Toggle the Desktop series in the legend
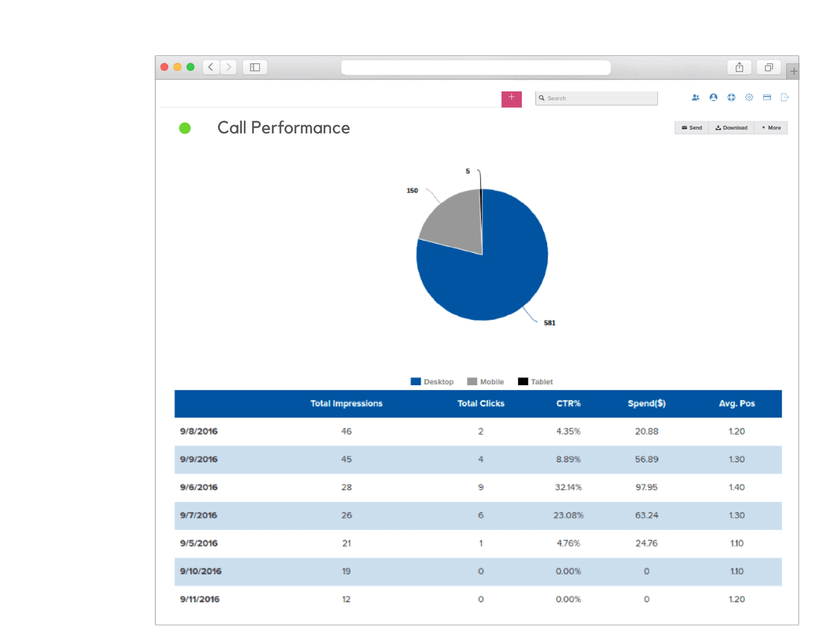The height and width of the screenshot is (630, 840). click(x=433, y=381)
